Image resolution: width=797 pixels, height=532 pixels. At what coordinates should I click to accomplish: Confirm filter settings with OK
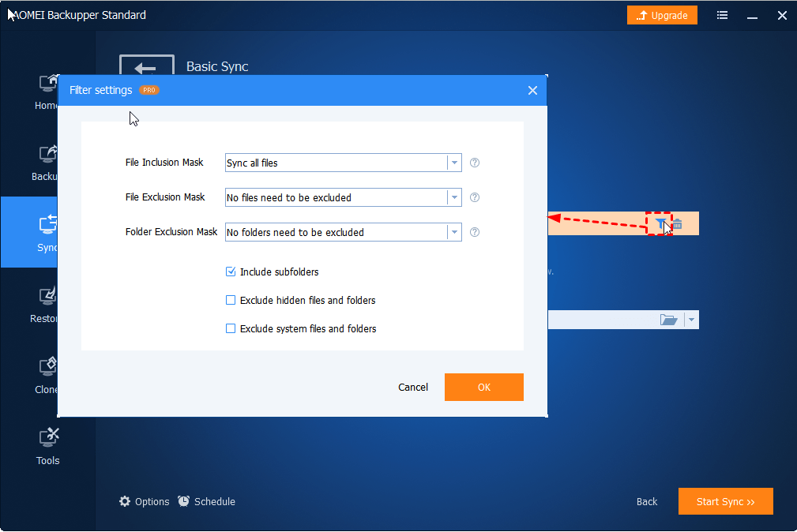(x=484, y=388)
